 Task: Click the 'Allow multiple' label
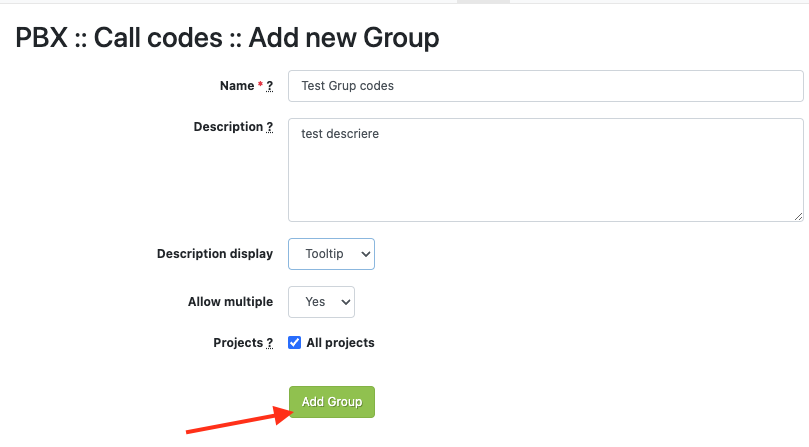pyautogui.click(x=230, y=302)
